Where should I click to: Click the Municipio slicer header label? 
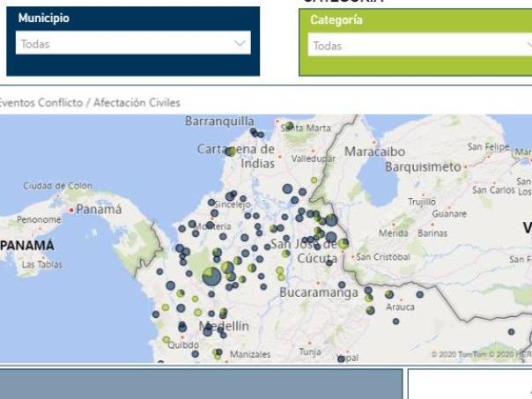point(44,18)
